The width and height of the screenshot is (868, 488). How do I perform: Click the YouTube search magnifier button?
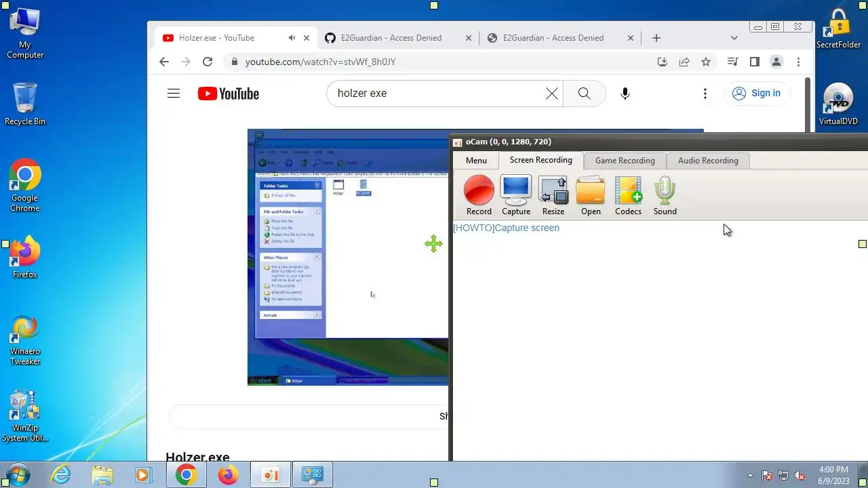[584, 94]
